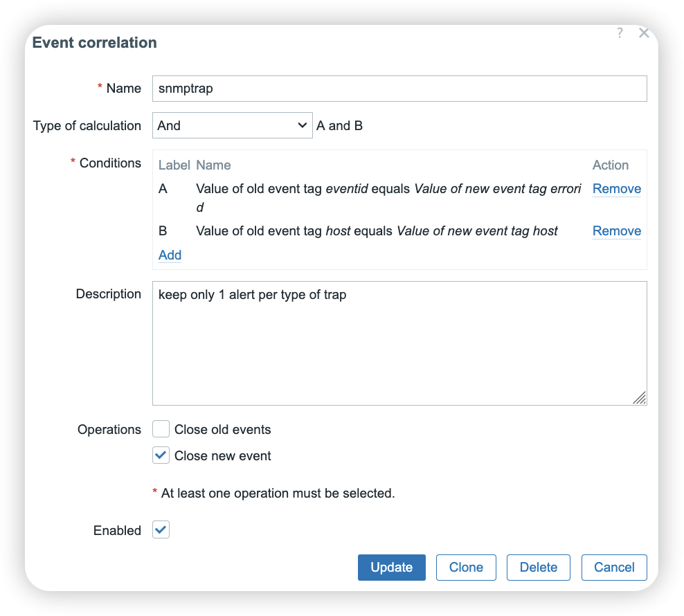684x616 pixels.
Task: Enable the Close old events checkbox
Action: tap(161, 430)
